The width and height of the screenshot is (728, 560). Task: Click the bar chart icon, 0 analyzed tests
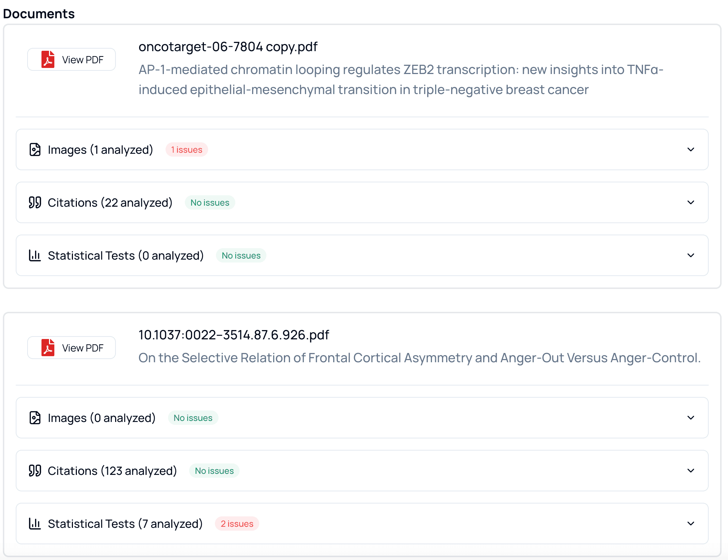tap(35, 255)
